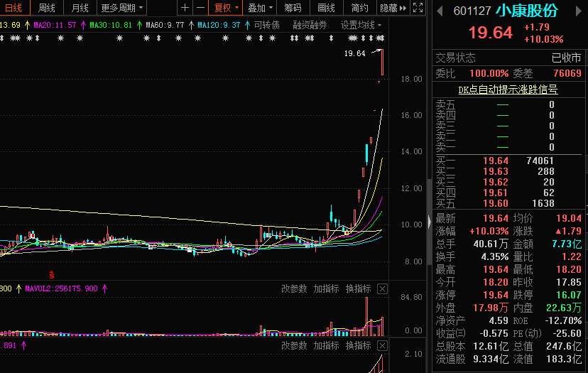This screenshot has height=373, width=588.
Task: Click the 601127 stock code
Action: pyautogui.click(x=472, y=11)
